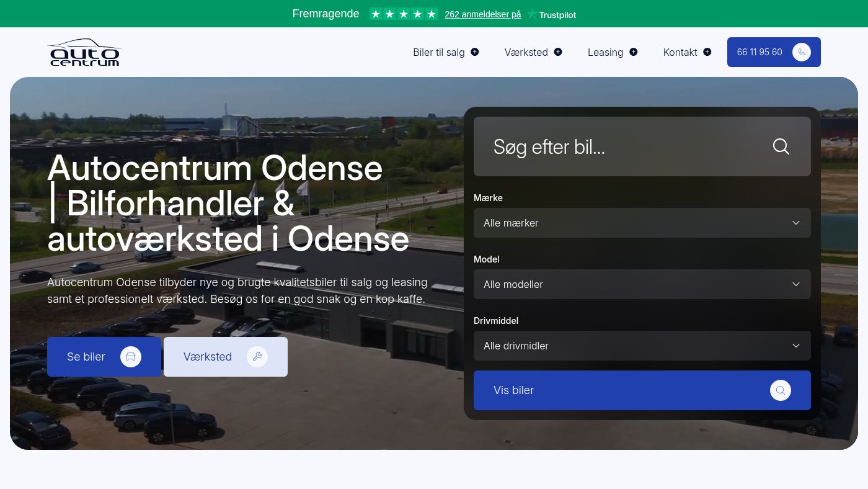Viewport: 868px width, 489px height.
Task: Click the hero paragraph mentioning en kop kaffe
Action: pos(237,290)
